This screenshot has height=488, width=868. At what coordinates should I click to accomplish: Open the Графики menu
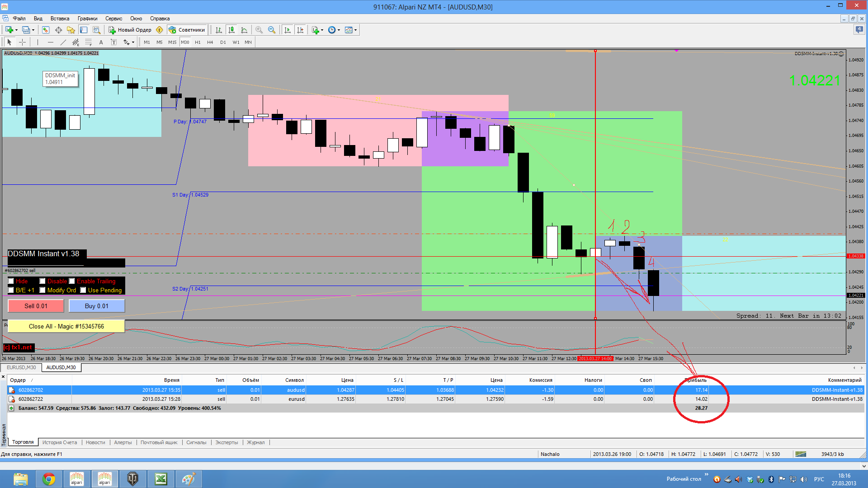point(87,19)
